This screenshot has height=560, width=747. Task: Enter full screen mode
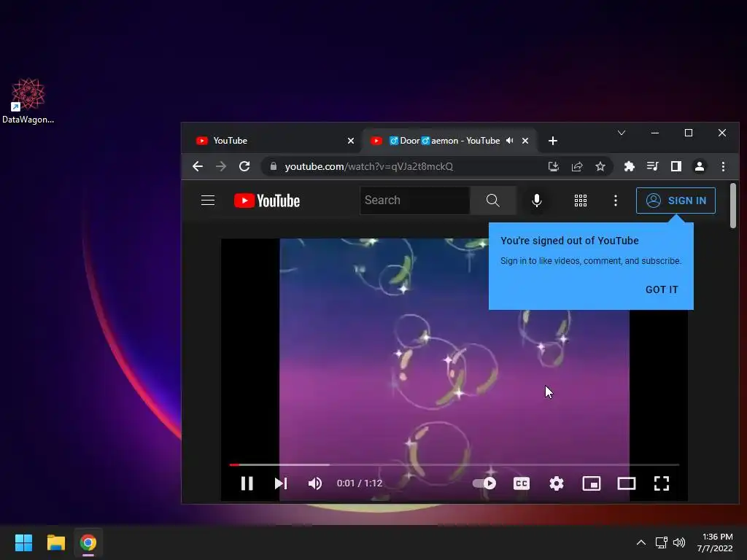pos(661,483)
